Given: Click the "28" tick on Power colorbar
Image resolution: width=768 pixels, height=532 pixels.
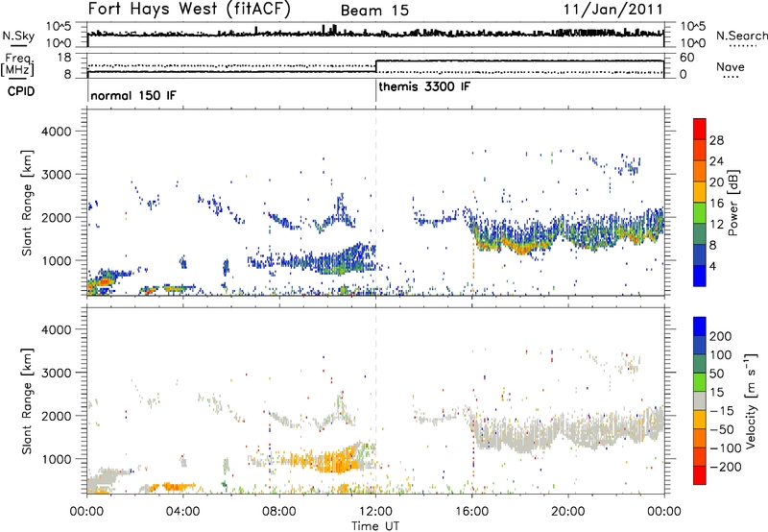Looking at the screenshot, I should [716, 140].
